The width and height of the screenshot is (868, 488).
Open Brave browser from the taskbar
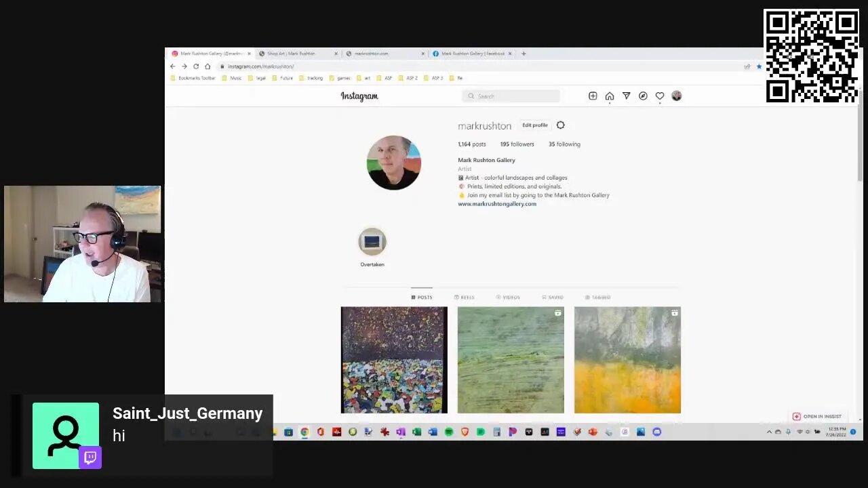(x=465, y=432)
